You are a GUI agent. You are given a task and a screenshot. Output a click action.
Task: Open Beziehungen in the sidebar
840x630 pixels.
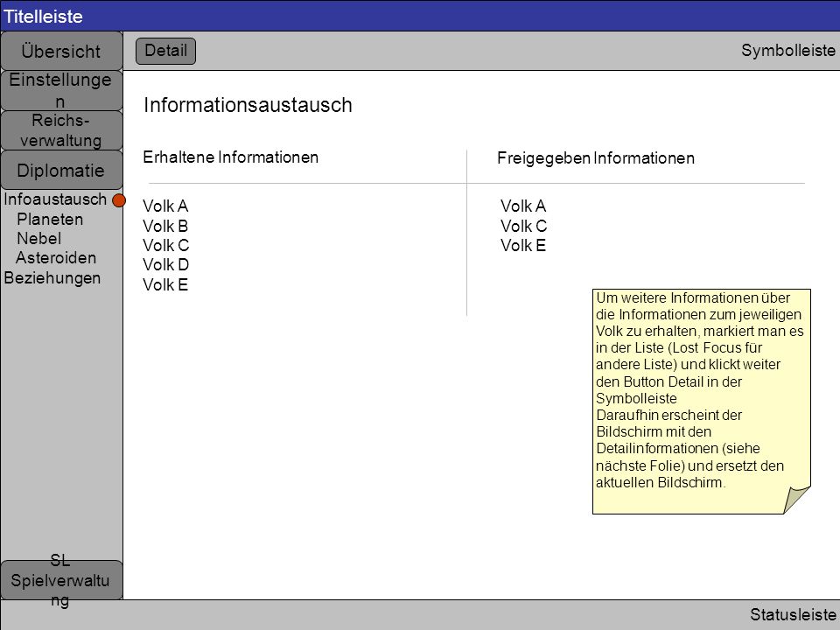point(52,278)
